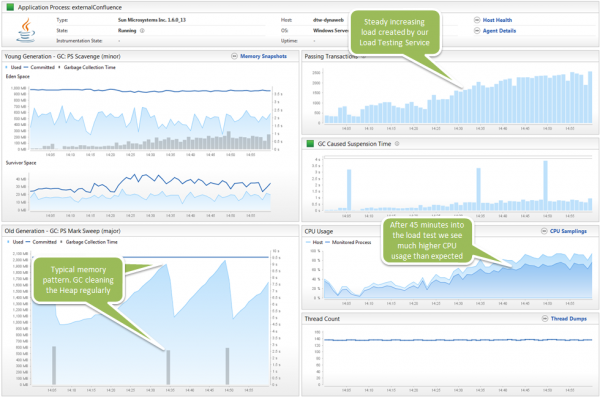Screen dimensions: 600x397
Task: Toggle Committed legend in Young Generation chart
Action: 39,67
